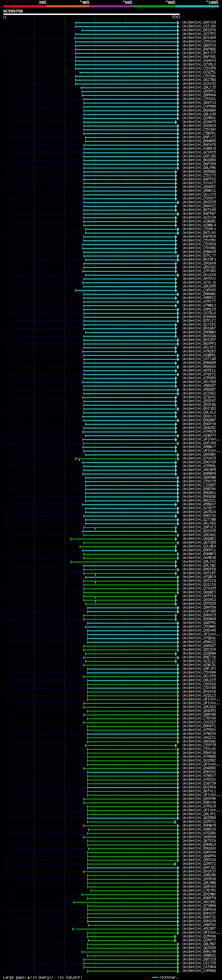Select the UniRef100_Q2AAT5 label
This screenshot has height=980, width=222.
(x=199, y=122)
